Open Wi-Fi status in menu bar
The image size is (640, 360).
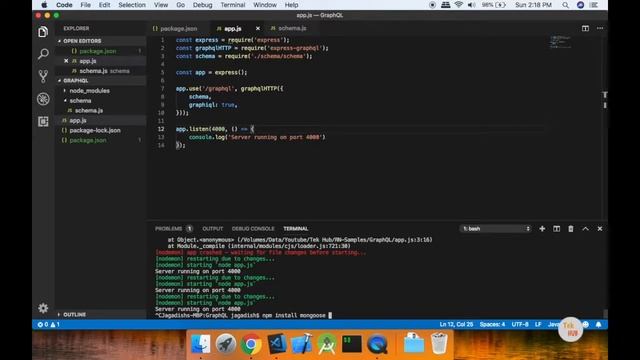459,5
